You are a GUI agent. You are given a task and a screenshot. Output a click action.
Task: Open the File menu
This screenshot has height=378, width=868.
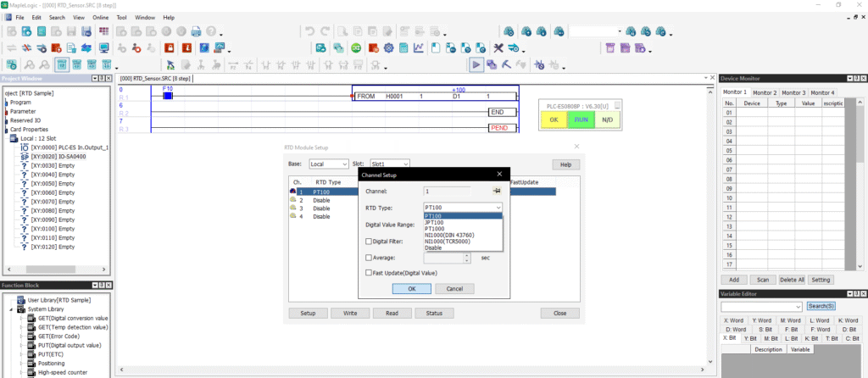(20, 18)
